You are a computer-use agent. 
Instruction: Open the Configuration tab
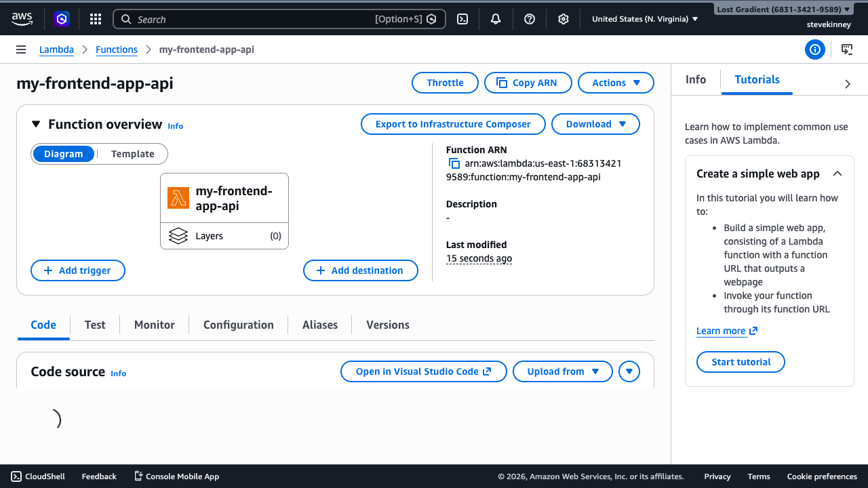pyautogui.click(x=239, y=325)
